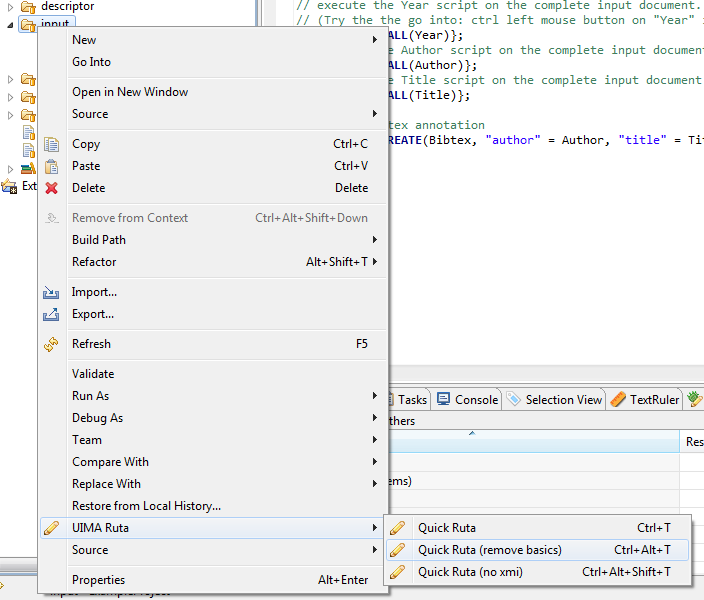The height and width of the screenshot is (600, 704).
Task: Select Quick Ruta (remove basics)
Action: (x=489, y=550)
